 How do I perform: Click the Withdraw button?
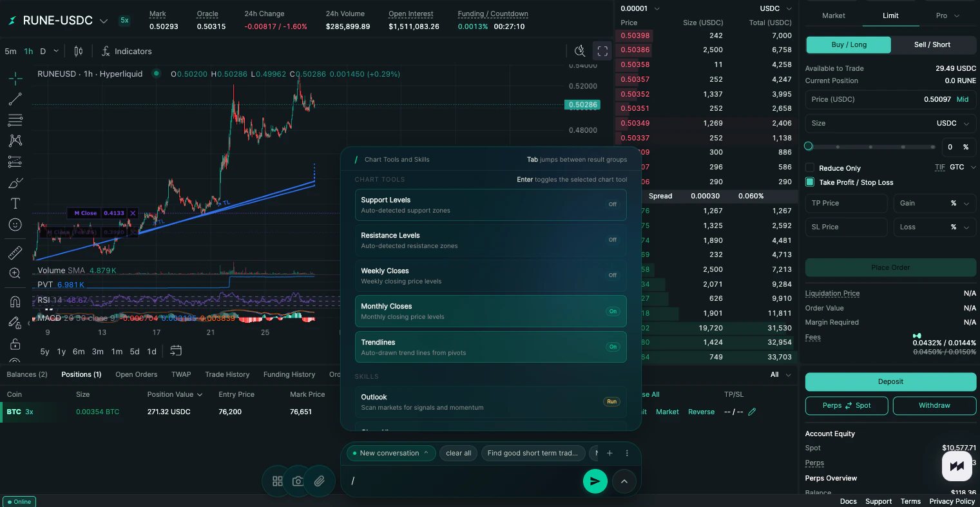[x=934, y=405]
